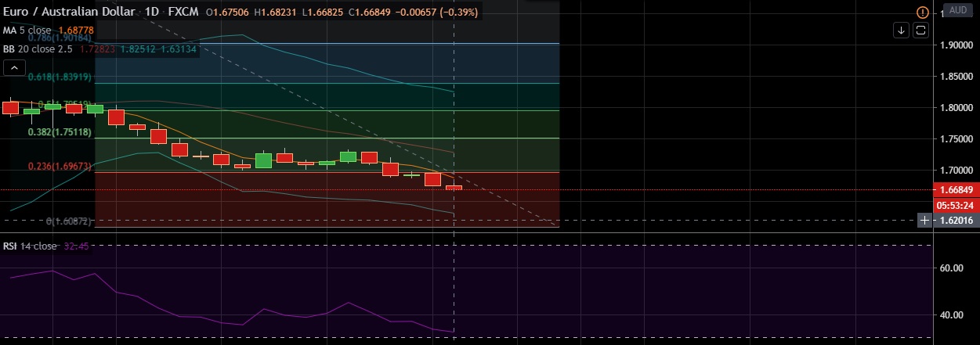Click the down-arrow move pane button

[x=902, y=31]
